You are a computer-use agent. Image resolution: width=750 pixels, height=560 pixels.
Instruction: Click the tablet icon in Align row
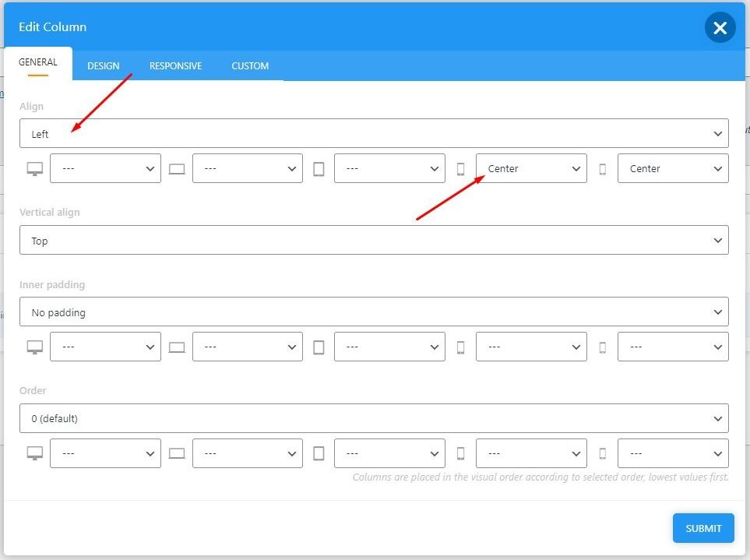tap(319, 169)
